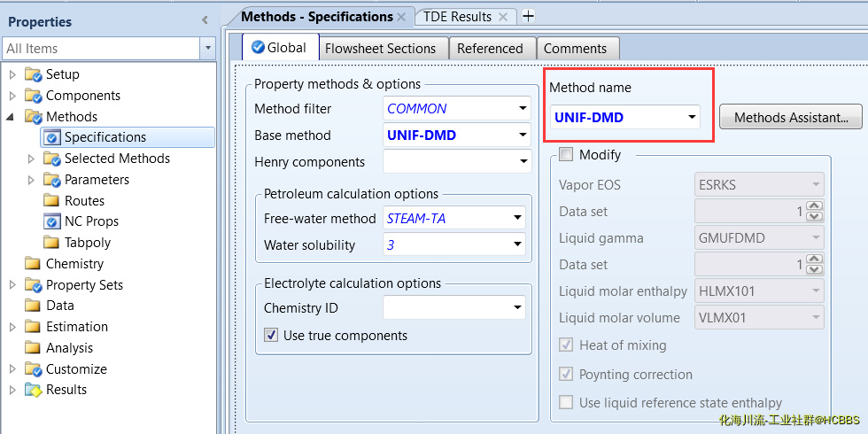Image resolution: width=868 pixels, height=434 pixels.
Task: Uncheck Use true components
Action: click(271, 336)
